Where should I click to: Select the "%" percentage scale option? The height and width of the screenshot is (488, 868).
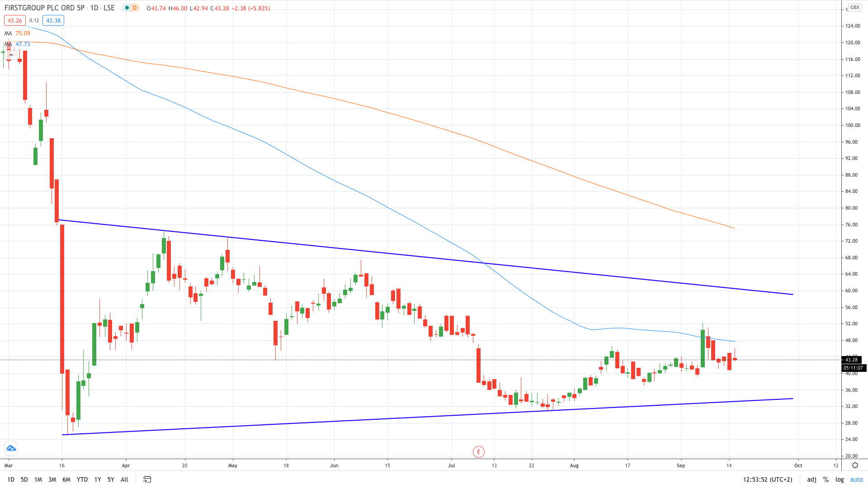click(826, 479)
